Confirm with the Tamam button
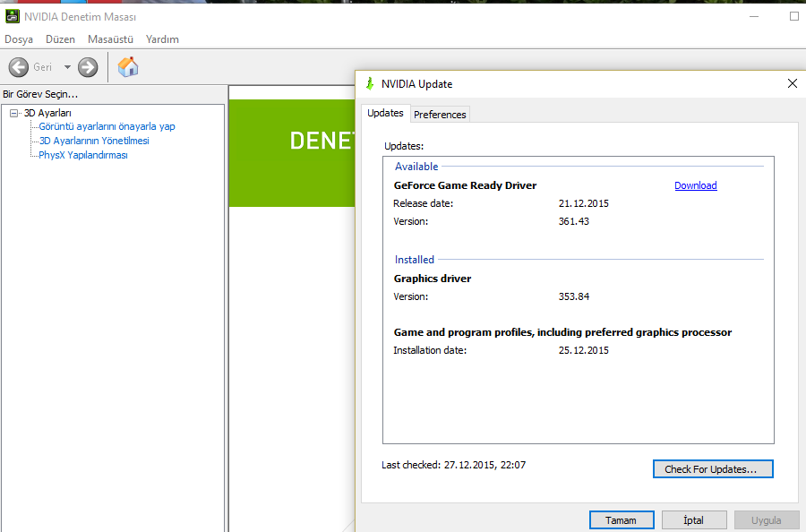Image resolution: width=806 pixels, height=532 pixels. pyautogui.click(x=622, y=520)
